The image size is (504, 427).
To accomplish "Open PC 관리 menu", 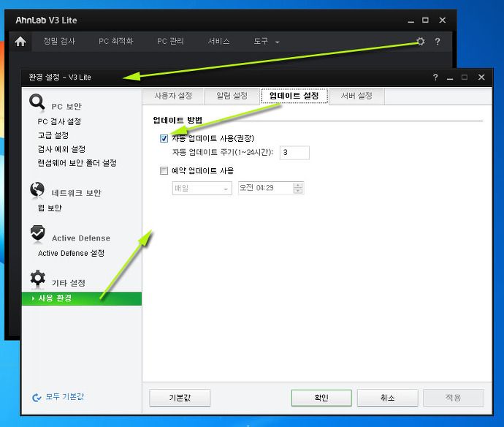I will 170,41.
